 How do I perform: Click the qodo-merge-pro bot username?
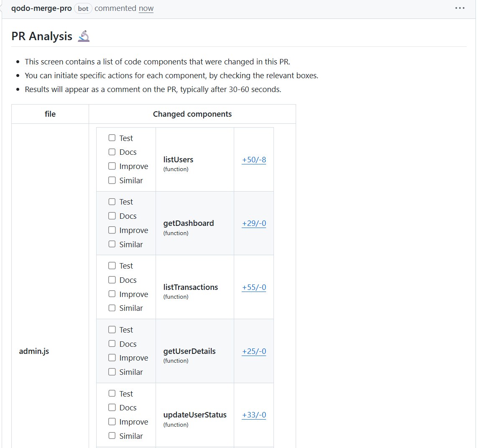tap(41, 8)
